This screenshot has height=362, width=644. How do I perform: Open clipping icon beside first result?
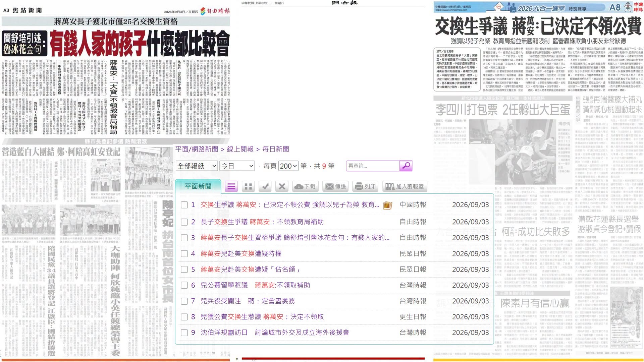pyautogui.click(x=387, y=205)
